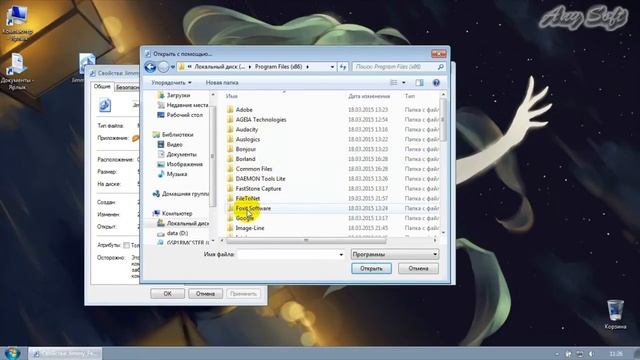
Task: Click Локальный диск in the address path
Action: coord(220,67)
